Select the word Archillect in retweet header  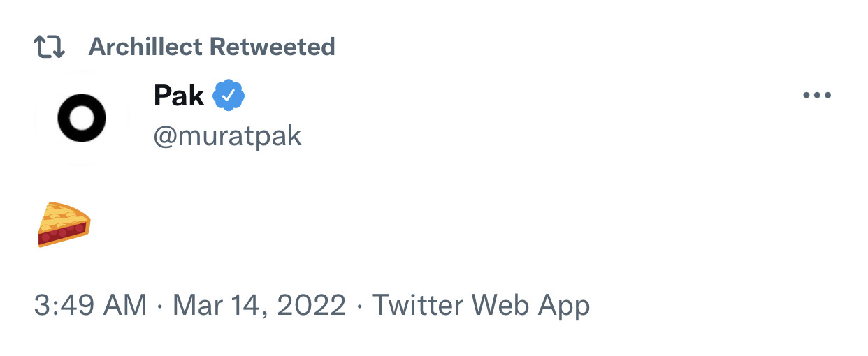point(147,47)
